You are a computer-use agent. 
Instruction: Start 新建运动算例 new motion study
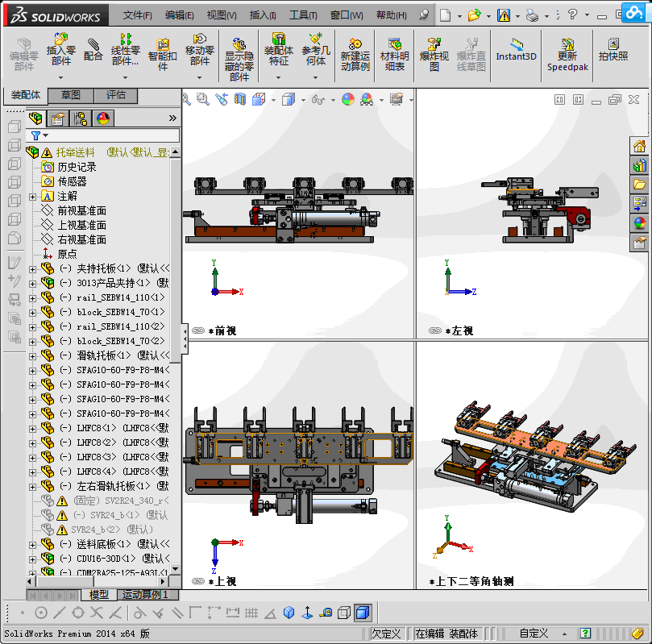pyautogui.click(x=355, y=54)
